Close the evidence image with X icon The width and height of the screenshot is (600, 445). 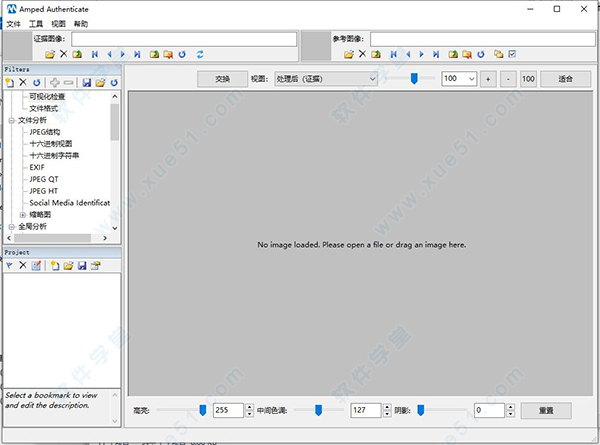click(x=64, y=54)
